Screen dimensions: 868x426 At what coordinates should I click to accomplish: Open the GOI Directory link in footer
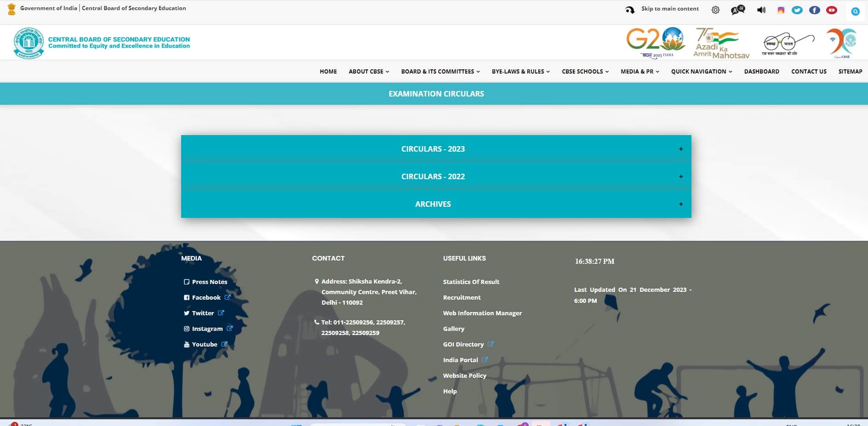pos(463,344)
